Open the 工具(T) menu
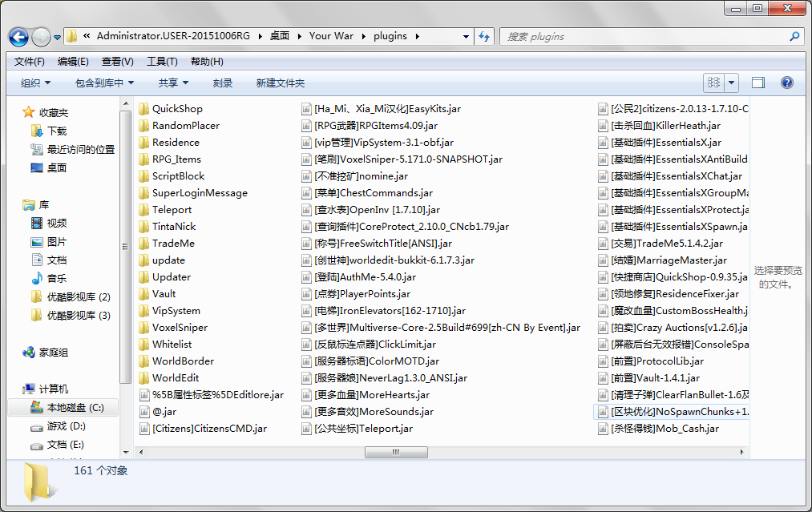812x512 pixels. tap(162, 62)
